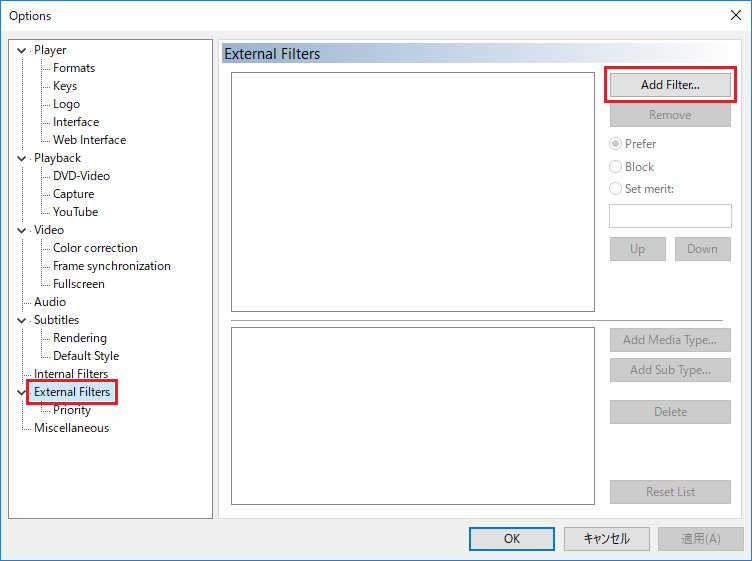Click Add Media Type... button
The width and height of the screenshot is (752, 561).
(670, 340)
